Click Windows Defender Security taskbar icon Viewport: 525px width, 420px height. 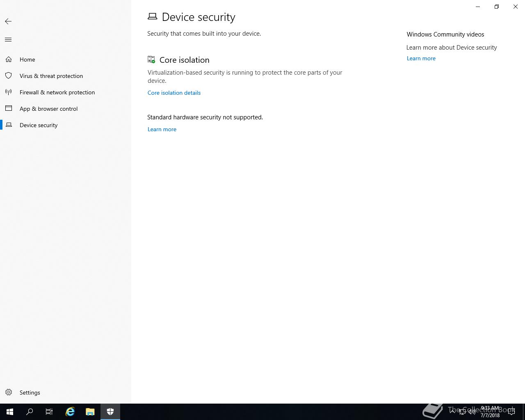[110, 412]
